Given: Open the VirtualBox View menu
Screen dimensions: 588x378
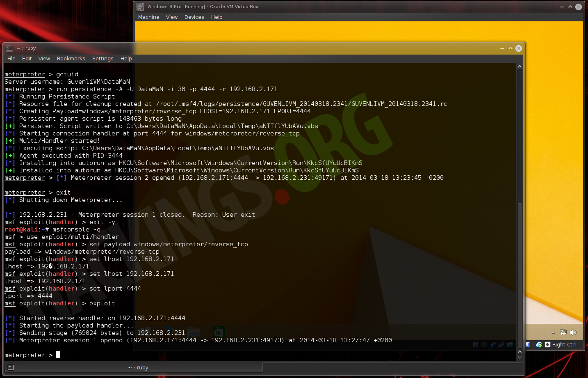Looking at the screenshot, I should (x=172, y=17).
